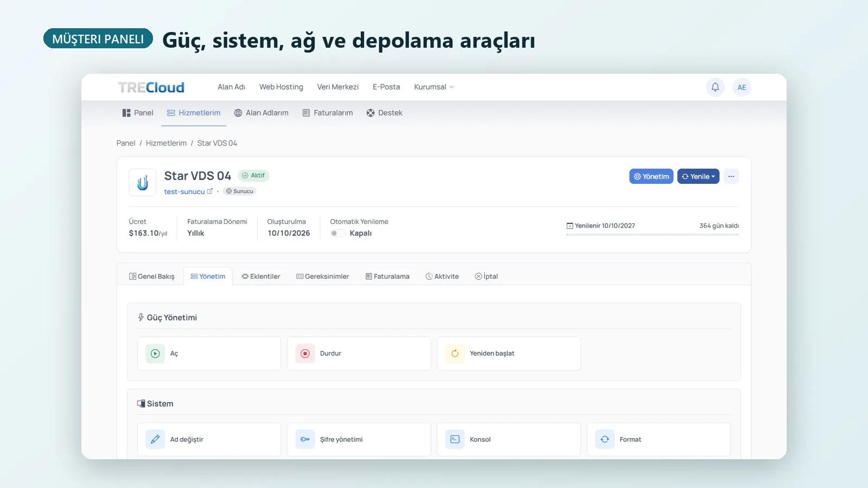Click the external link icon beside test-sunucu

pos(210,191)
